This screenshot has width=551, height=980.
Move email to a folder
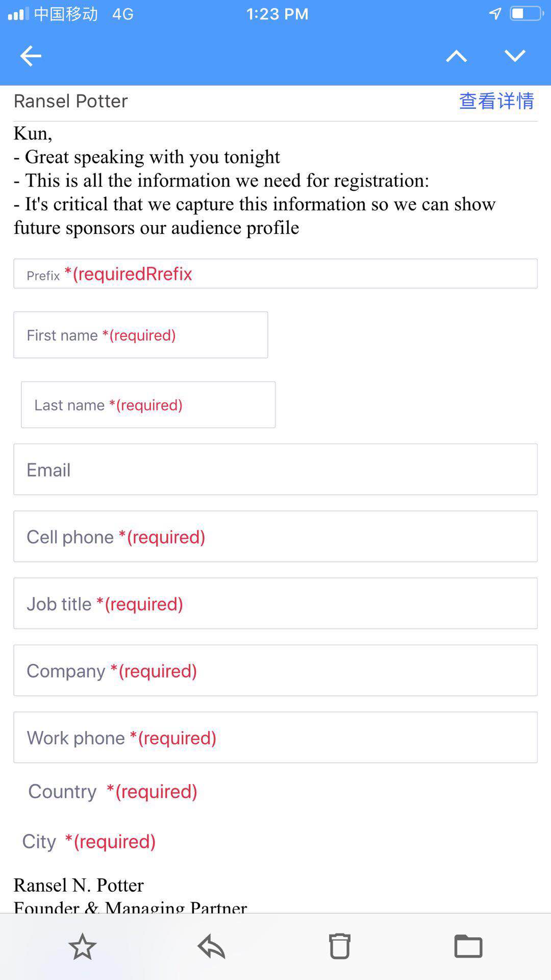[x=468, y=946]
